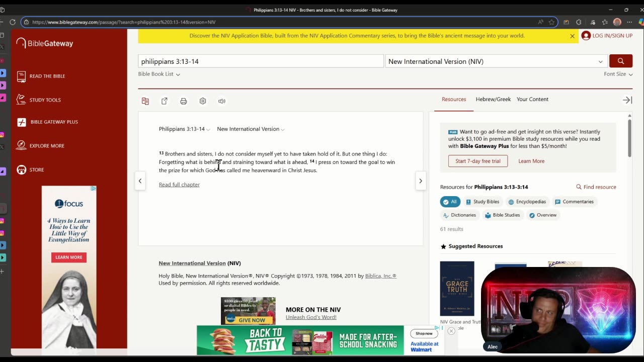
Task: Click the Study Tools menu label
Action: [x=45, y=100]
